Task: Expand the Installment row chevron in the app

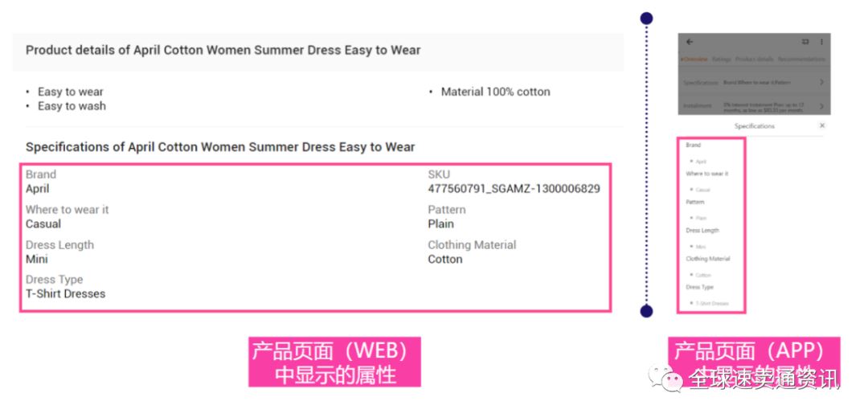Action: tap(821, 106)
